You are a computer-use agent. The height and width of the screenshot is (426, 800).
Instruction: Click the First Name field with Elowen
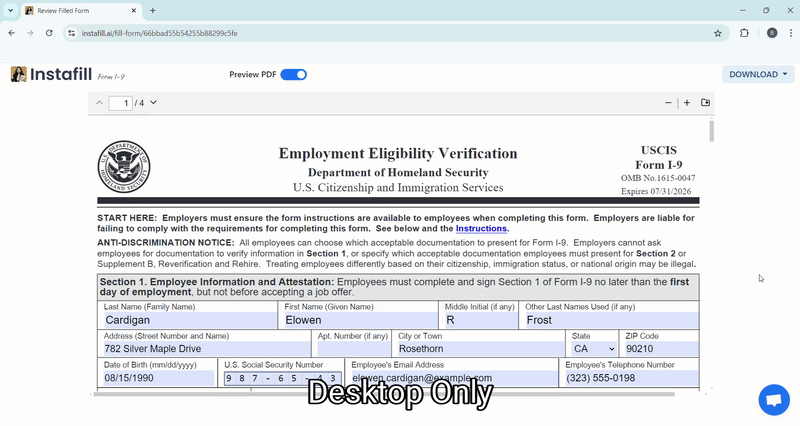360,320
